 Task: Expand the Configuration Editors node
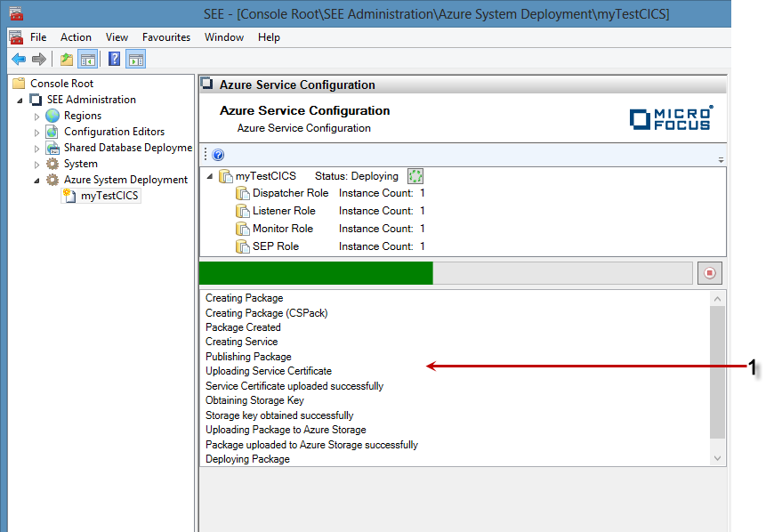click(37, 133)
